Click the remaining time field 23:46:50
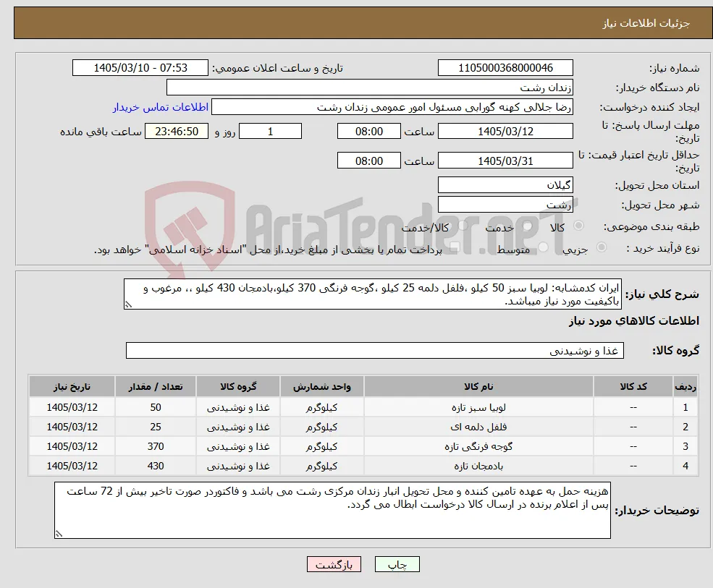The image size is (713, 588). pyautogui.click(x=177, y=132)
